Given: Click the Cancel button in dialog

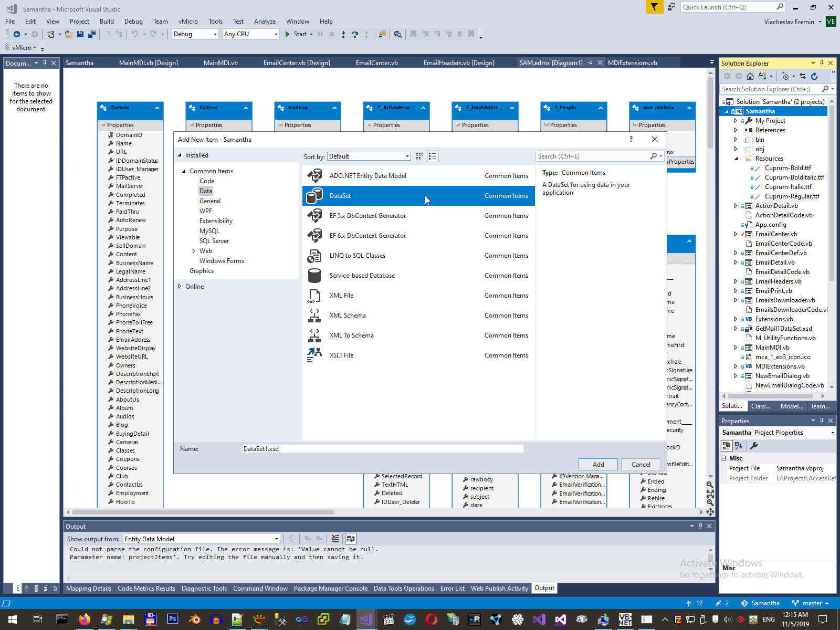Looking at the screenshot, I should [x=641, y=465].
